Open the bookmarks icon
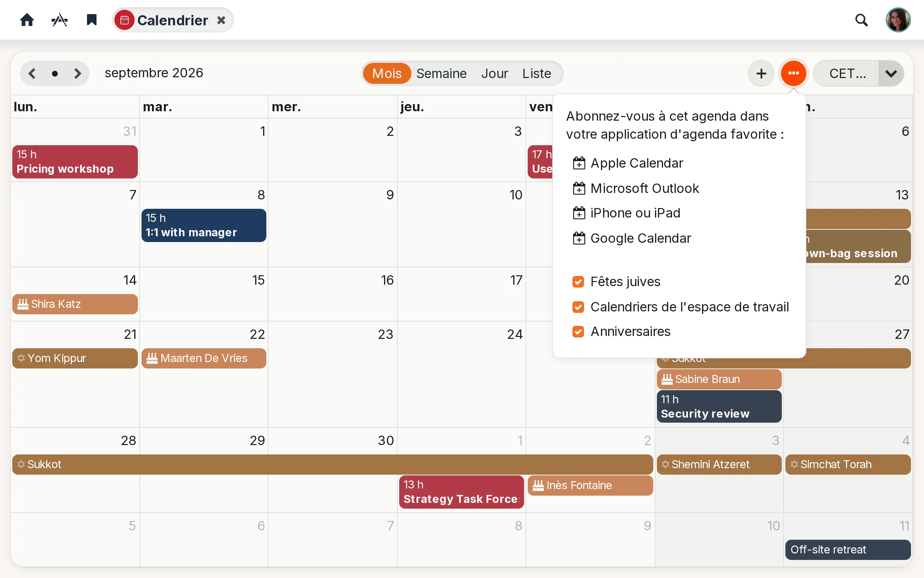924x578 pixels. (x=92, y=20)
